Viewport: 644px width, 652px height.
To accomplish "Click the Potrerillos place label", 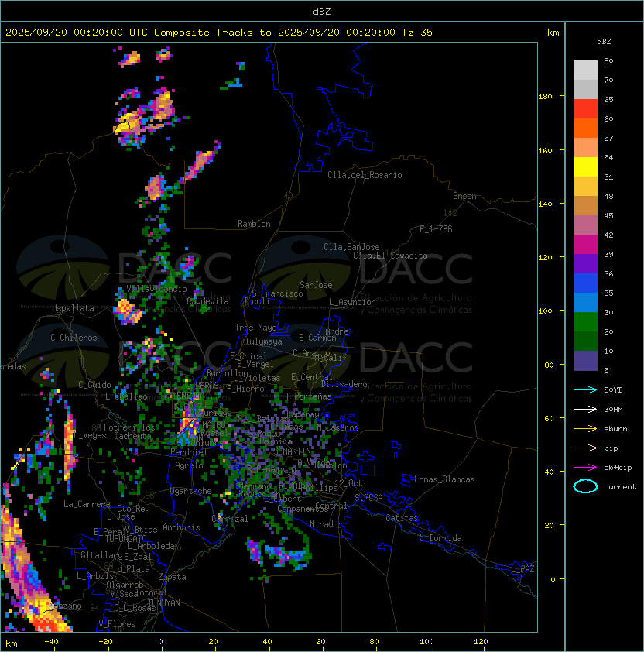I will click(129, 427).
